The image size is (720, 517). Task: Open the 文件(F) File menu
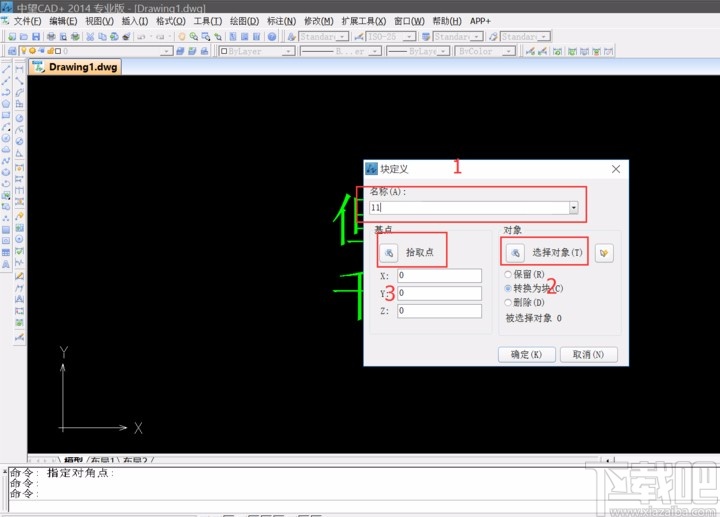28,21
